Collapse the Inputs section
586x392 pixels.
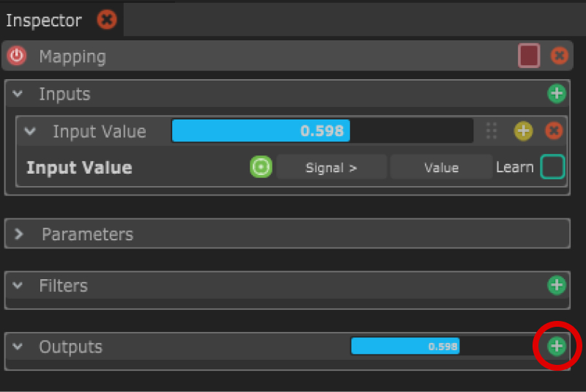pyautogui.click(x=18, y=95)
